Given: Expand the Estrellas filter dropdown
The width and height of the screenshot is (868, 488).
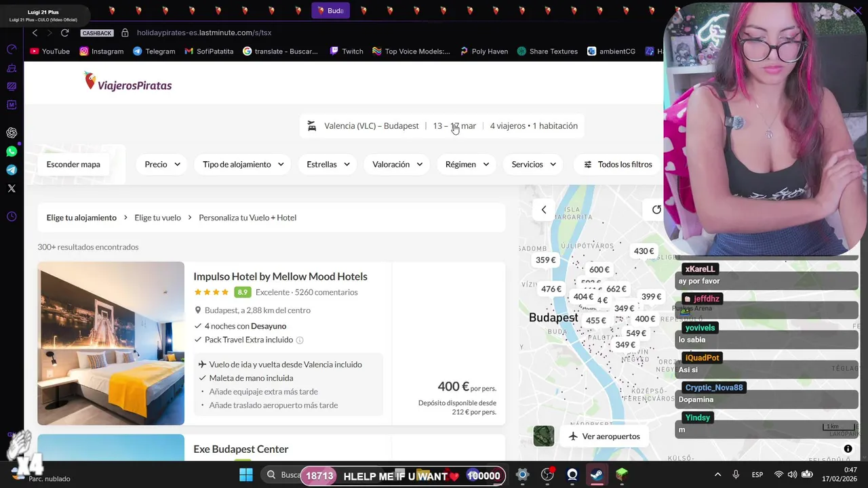Looking at the screenshot, I should (328, 164).
